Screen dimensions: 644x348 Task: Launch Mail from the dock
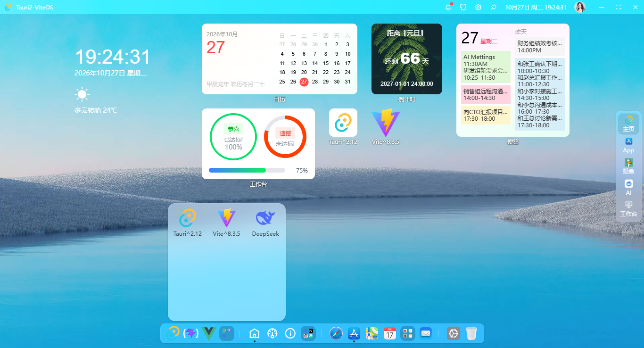tap(426, 333)
